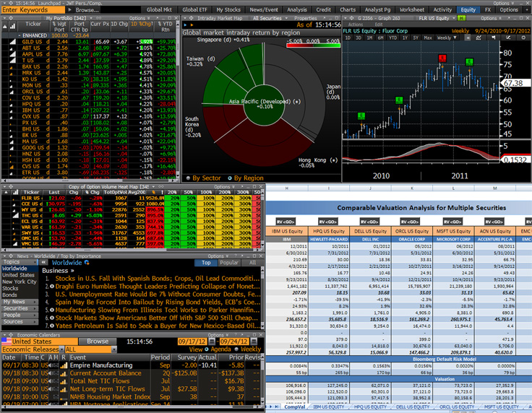Click Browse button in Economic Calendars
This screenshot has width=532, height=413.
click(x=98, y=342)
